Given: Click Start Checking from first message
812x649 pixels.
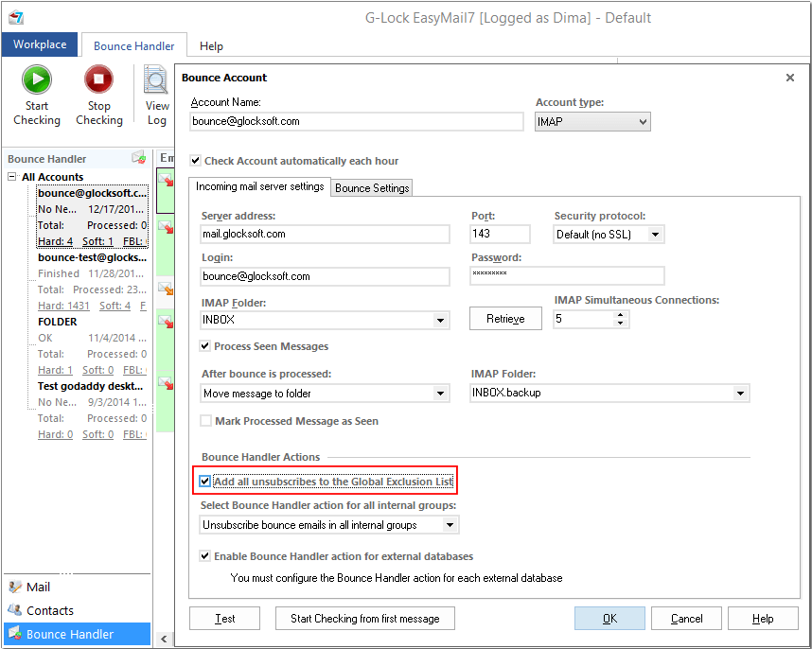Looking at the screenshot, I should tap(365, 619).
